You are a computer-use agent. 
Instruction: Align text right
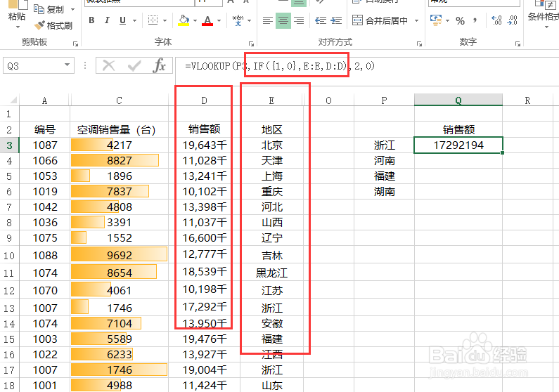click(x=299, y=20)
